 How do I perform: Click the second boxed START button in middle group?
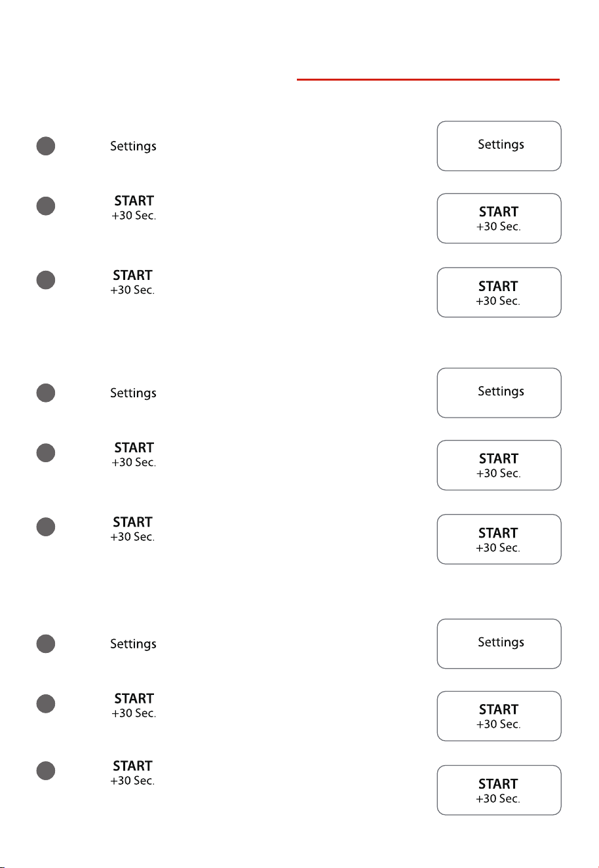coord(499,540)
